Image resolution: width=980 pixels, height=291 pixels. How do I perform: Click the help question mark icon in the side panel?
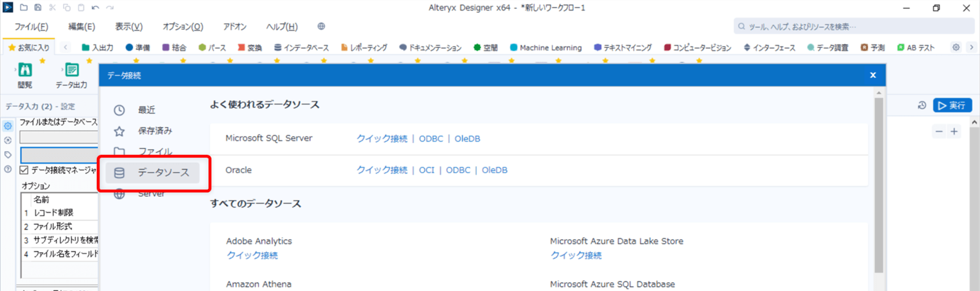point(8,169)
